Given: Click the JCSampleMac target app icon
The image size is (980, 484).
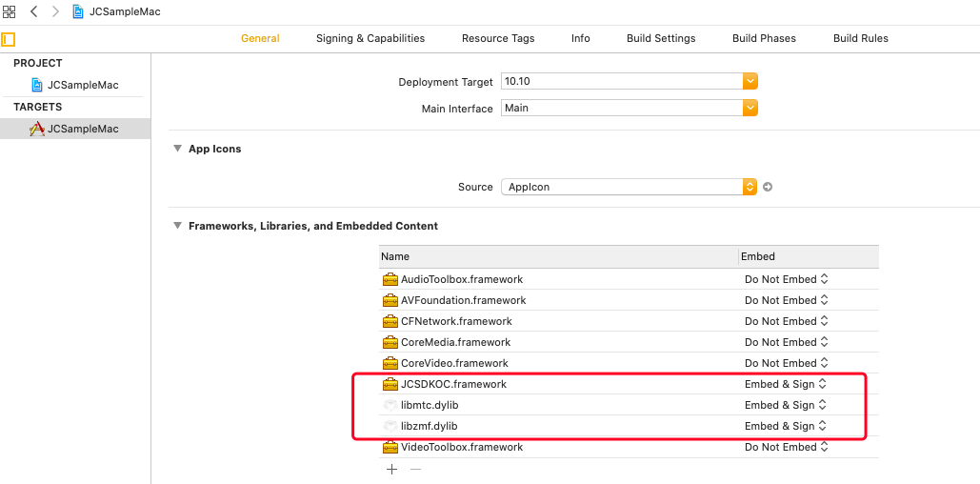Looking at the screenshot, I should [37, 129].
